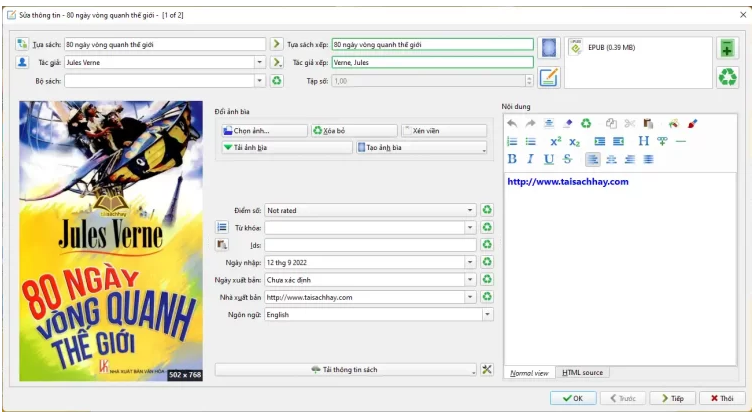Viewport: 752px width, 412px height.
Task: Align the comment text right
Action: [x=630, y=159]
